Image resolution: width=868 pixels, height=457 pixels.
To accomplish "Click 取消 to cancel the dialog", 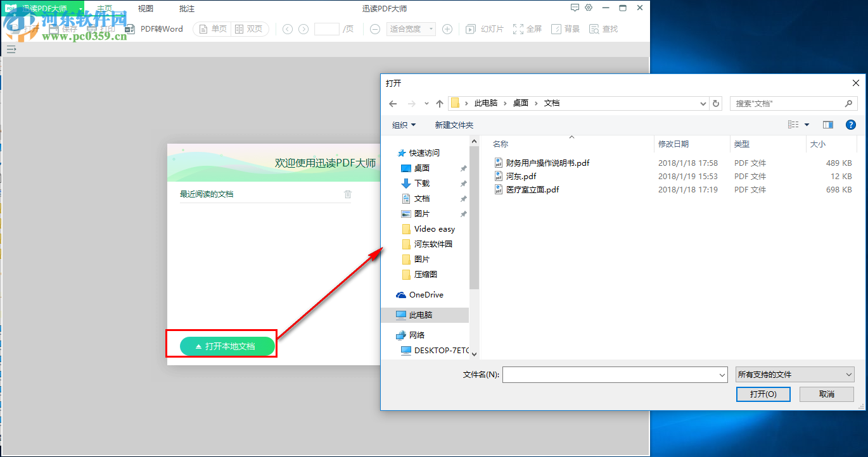I will (827, 394).
